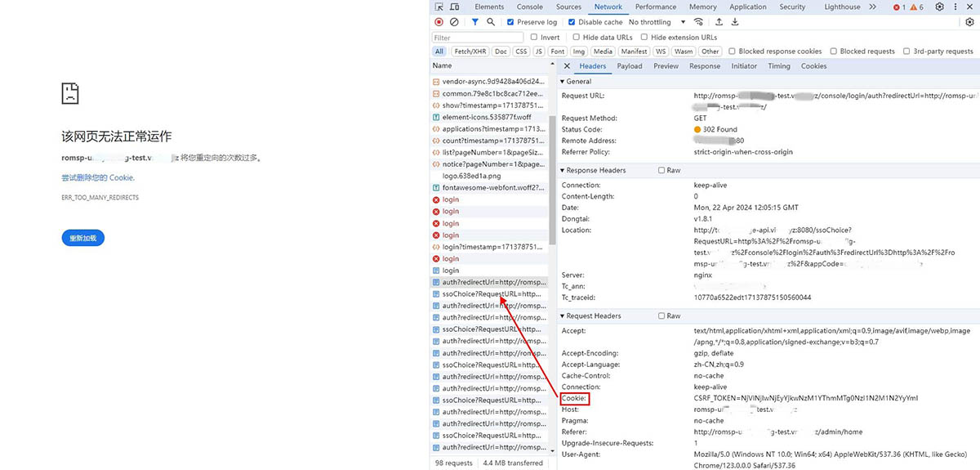980x470 pixels.
Task: Toggle the Disable cache checkbox
Action: [572, 22]
